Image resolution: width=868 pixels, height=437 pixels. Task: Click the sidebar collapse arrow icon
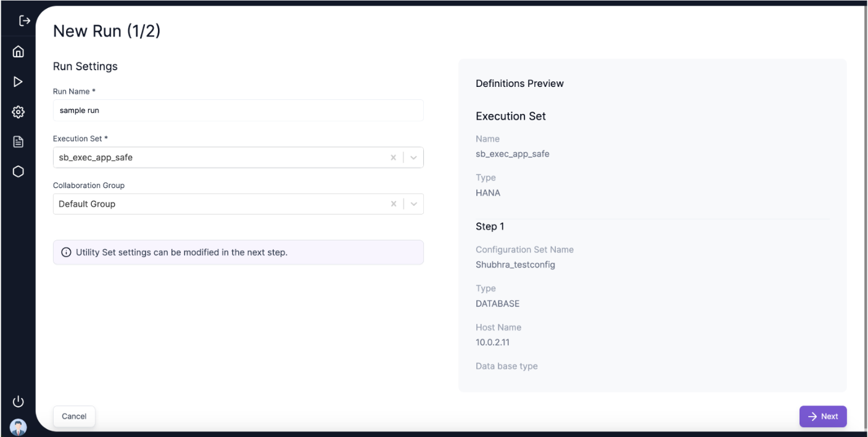(18, 22)
